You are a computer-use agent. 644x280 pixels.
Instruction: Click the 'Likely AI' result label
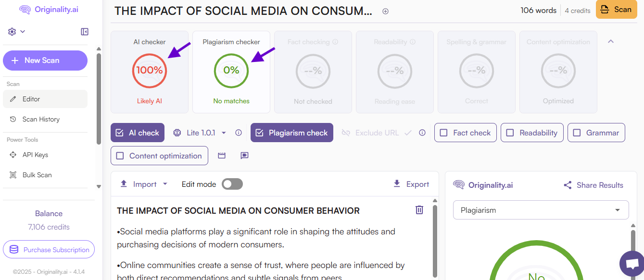pos(150,101)
